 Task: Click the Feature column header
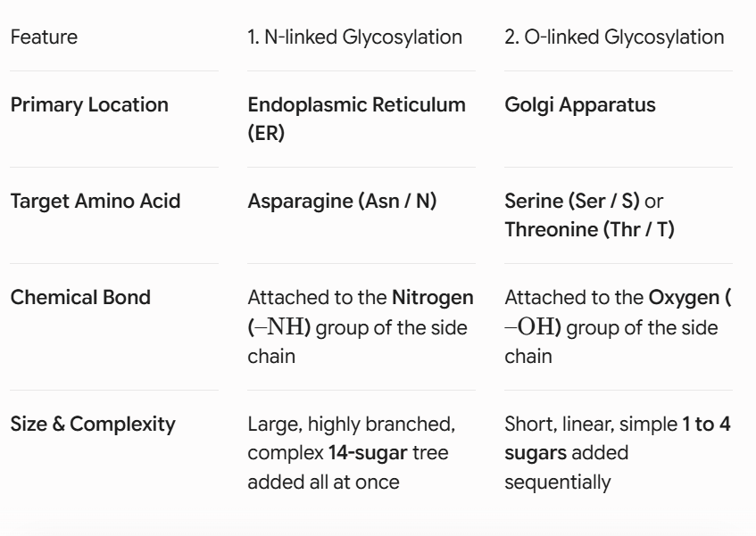click(44, 37)
